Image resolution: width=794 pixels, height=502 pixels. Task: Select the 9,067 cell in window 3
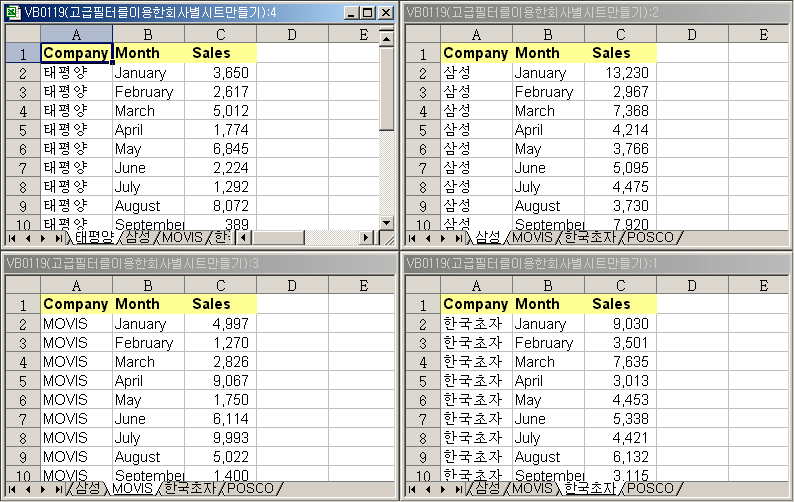(220, 380)
